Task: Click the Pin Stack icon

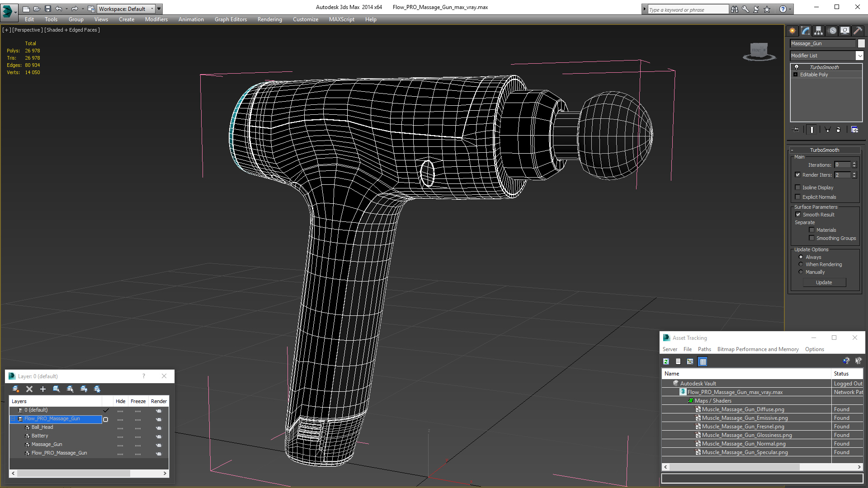Action: point(796,130)
